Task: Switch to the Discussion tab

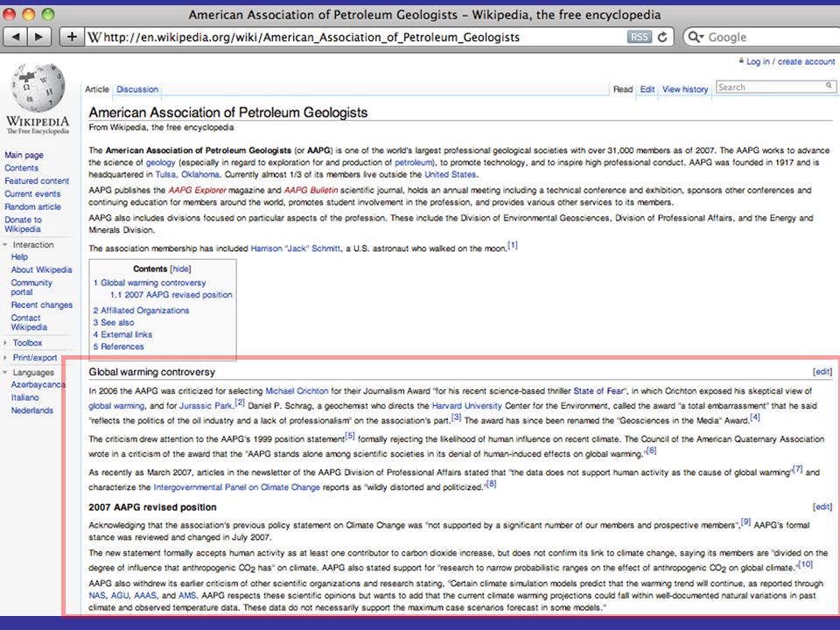Action: click(137, 89)
